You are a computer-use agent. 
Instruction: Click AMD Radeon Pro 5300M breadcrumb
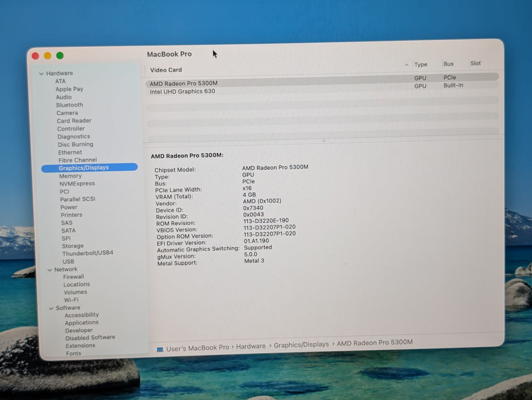tap(375, 343)
